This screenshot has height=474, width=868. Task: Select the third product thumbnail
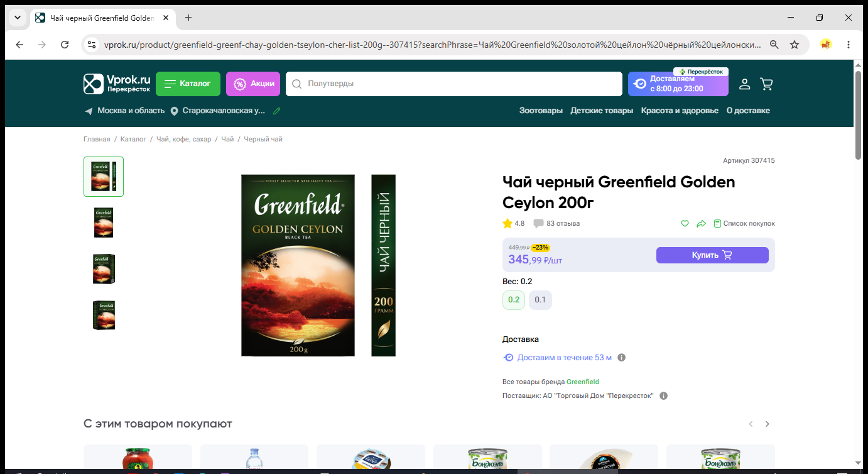[104, 269]
